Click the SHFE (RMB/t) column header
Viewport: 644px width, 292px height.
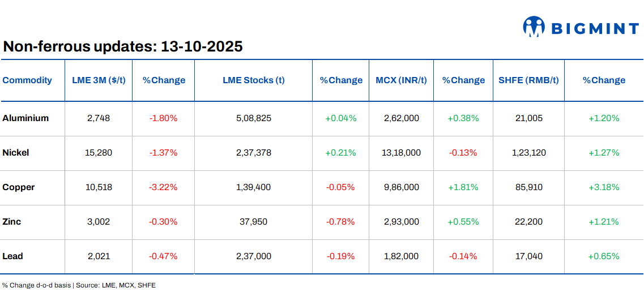click(528, 80)
